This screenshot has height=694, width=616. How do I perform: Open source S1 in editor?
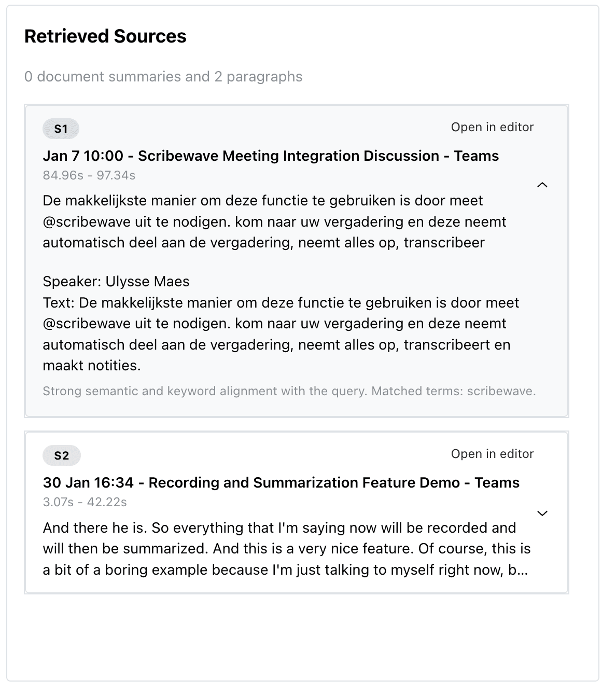click(492, 127)
